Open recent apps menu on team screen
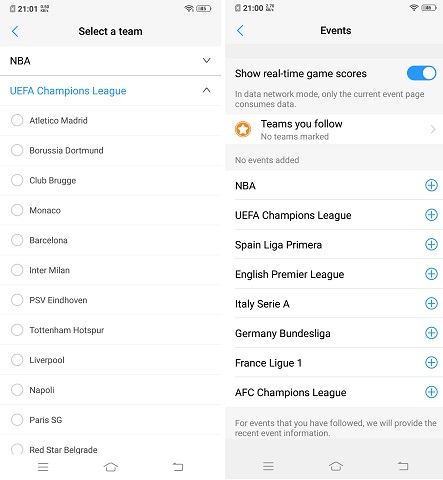This screenshot has width=443, height=480. point(43,467)
